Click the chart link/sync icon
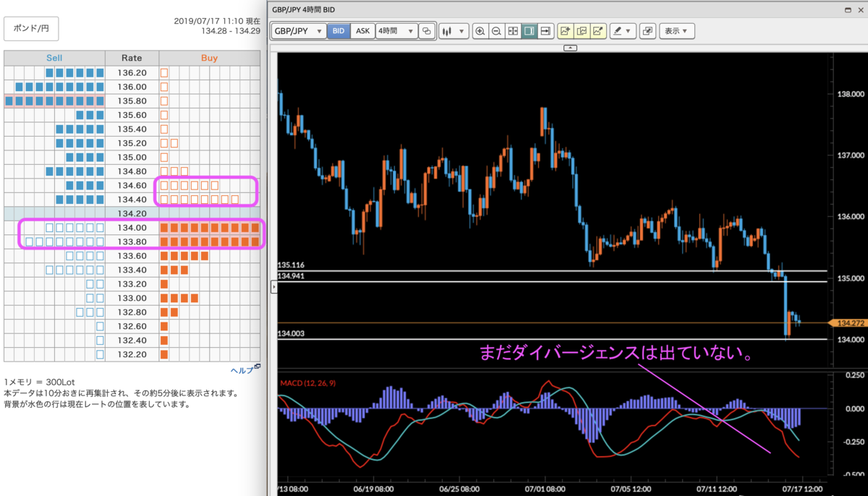868x496 pixels. [x=427, y=31]
